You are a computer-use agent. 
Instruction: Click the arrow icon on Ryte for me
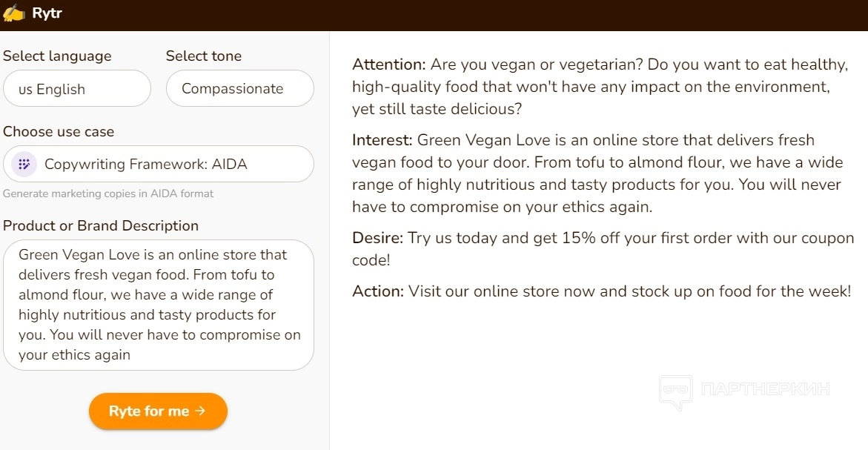point(200,411)
